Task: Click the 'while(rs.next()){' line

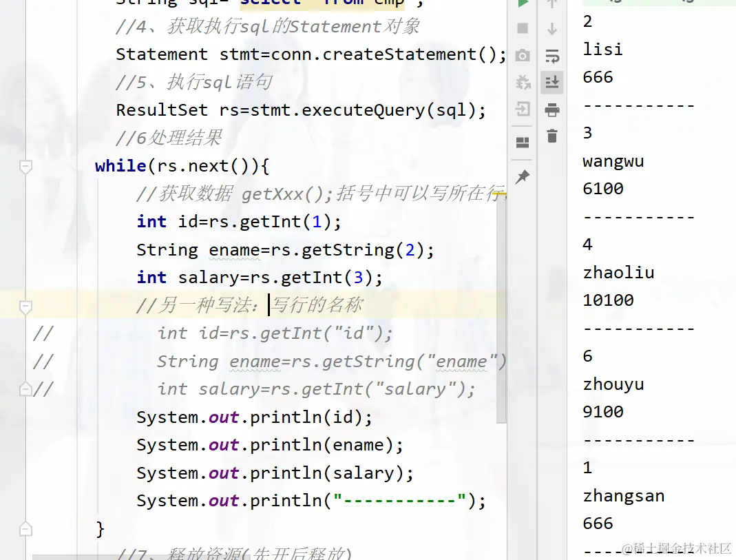Action: click(x=182, y=166)
